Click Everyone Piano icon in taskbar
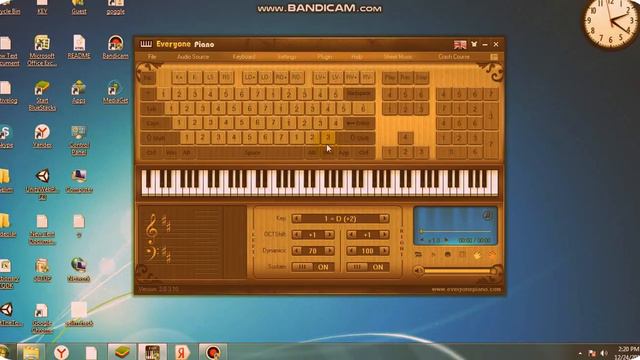This screenshot has width=640, height=360. pyautogui.click(x=152, y=352)
